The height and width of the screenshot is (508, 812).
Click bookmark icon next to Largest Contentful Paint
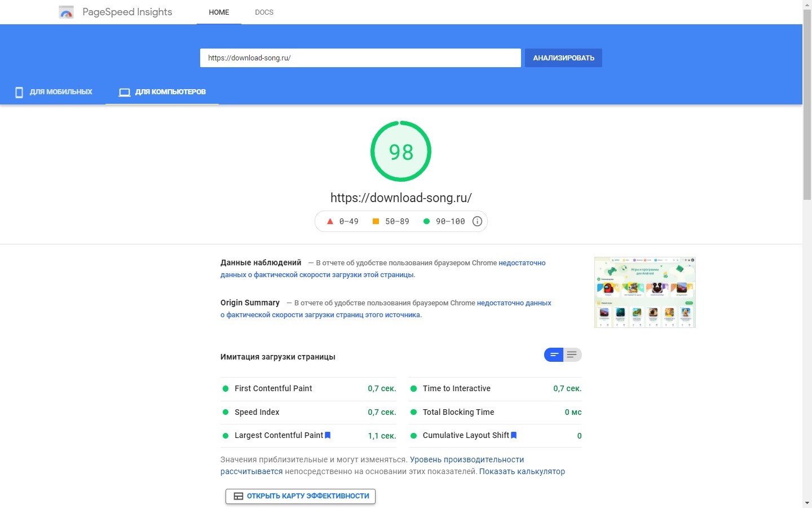[x=328, y=435]
